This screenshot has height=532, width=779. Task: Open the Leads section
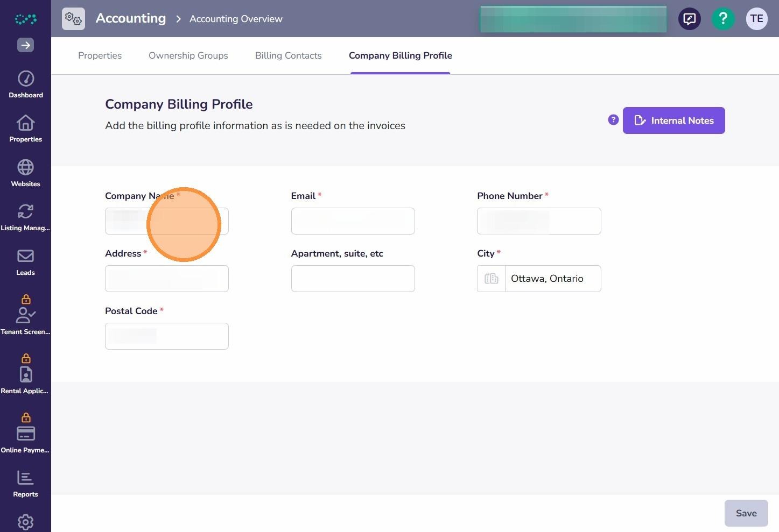(x=25, y=262)
